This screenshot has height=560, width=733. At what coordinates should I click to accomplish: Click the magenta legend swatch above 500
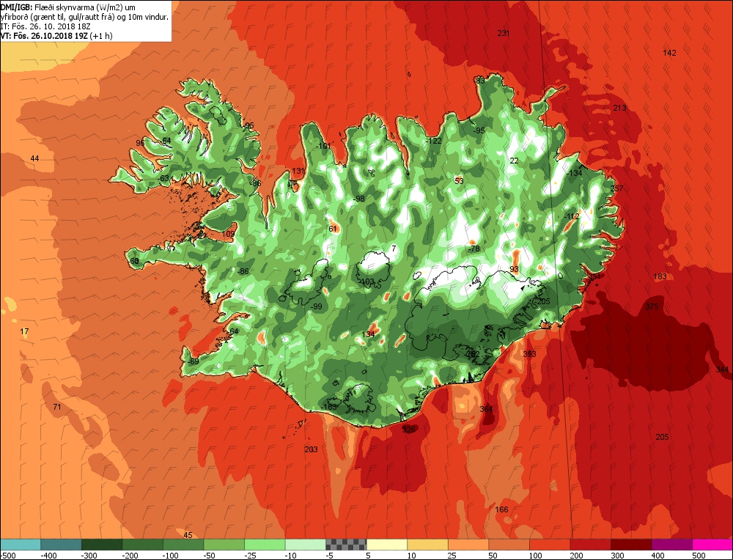712,544
